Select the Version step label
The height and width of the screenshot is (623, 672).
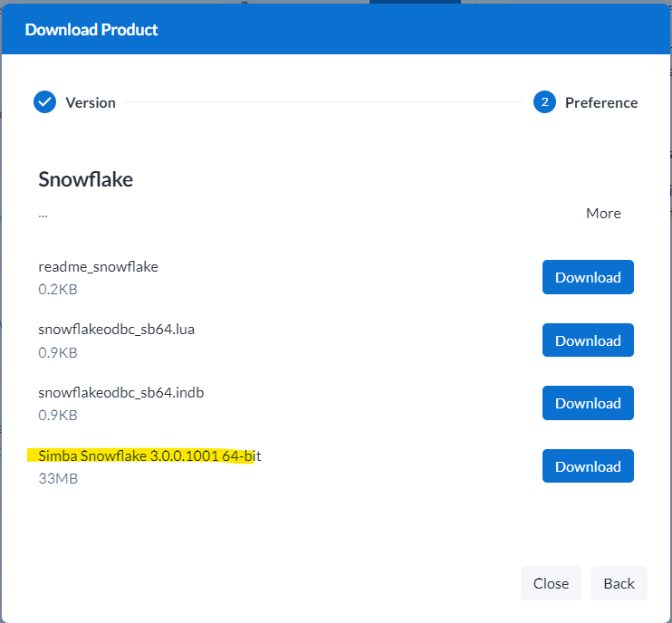point(91,102)
